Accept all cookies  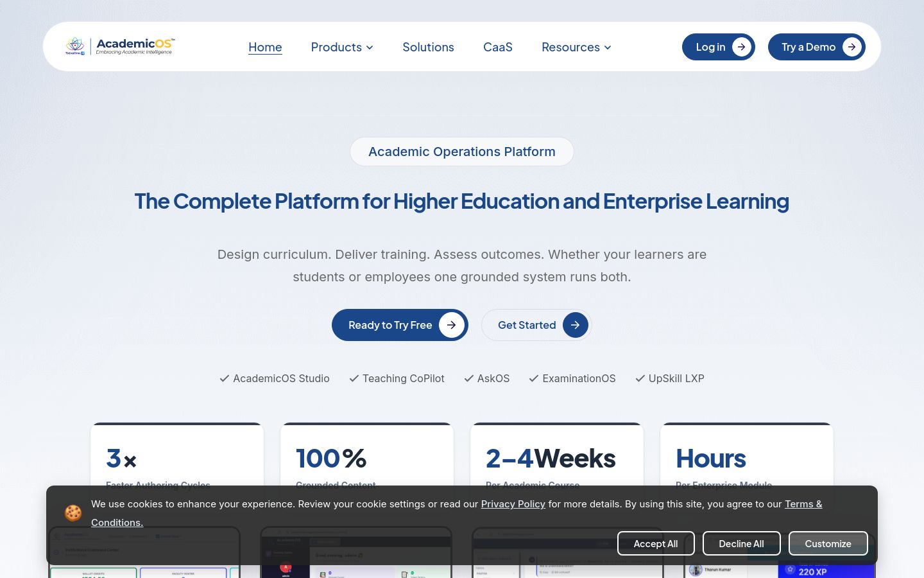(656, 543)
